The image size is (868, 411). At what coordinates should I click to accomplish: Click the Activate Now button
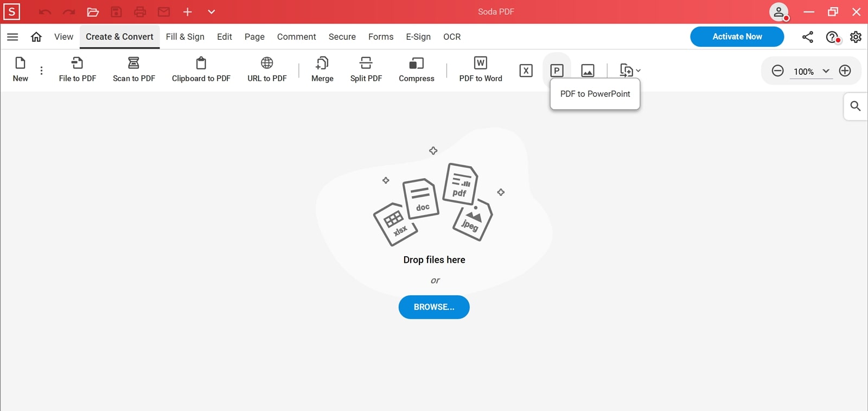(737, 36)
